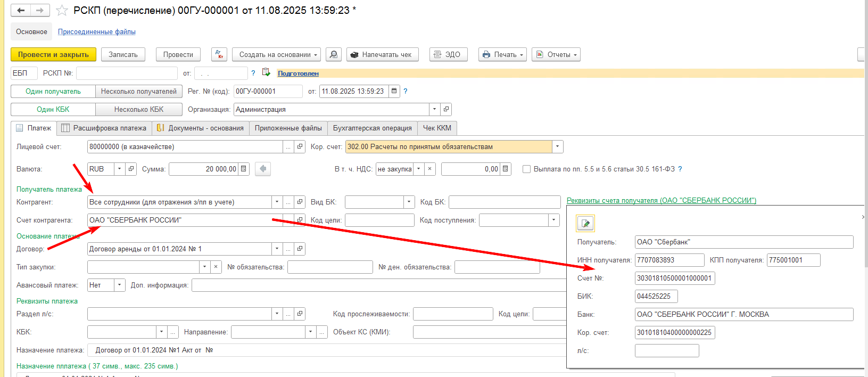Select the Несколько получателей toggle

(139, 91)
